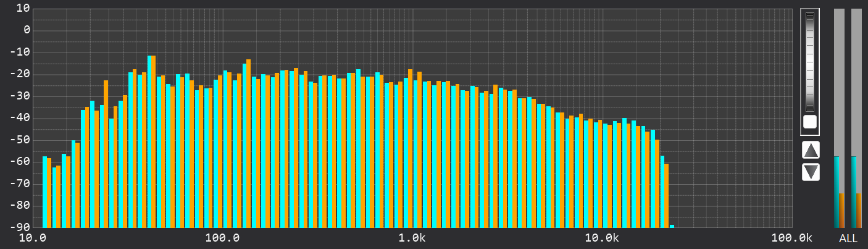Click the -90 dB level axis label
868x249 pixels.
(22, 227)
